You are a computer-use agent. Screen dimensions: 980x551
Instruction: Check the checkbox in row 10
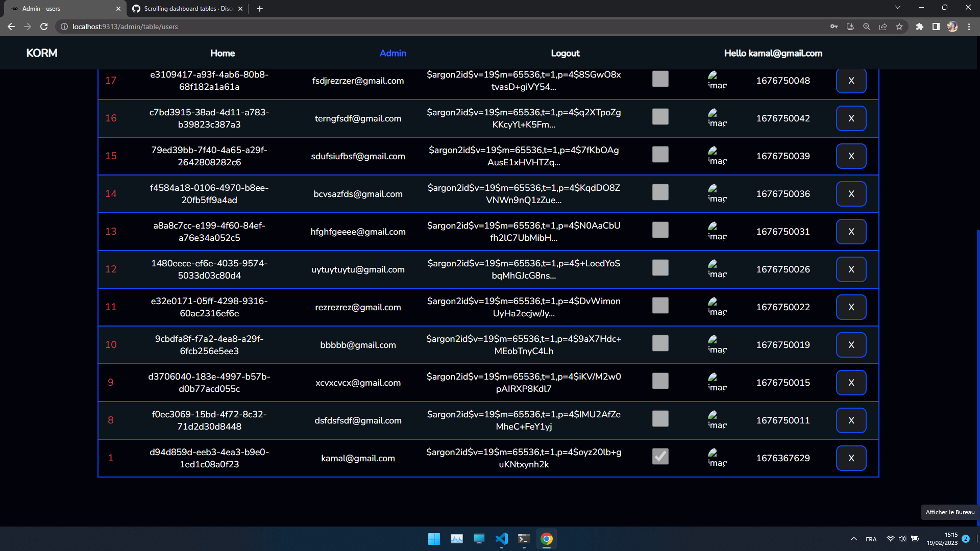click(660, 343)
